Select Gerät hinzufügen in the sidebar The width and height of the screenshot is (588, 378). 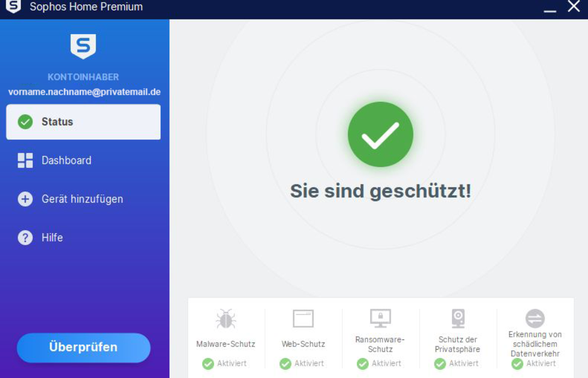[x=83, y=199]
